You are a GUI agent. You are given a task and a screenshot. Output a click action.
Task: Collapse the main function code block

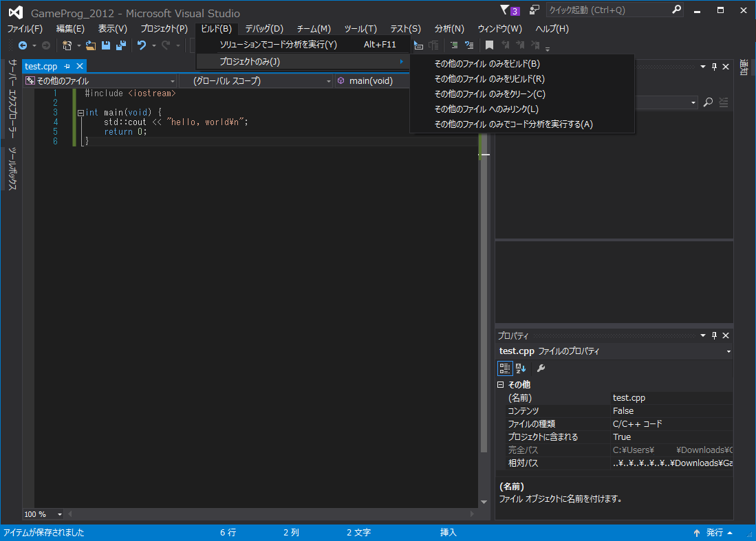click(x=80, y=113)
